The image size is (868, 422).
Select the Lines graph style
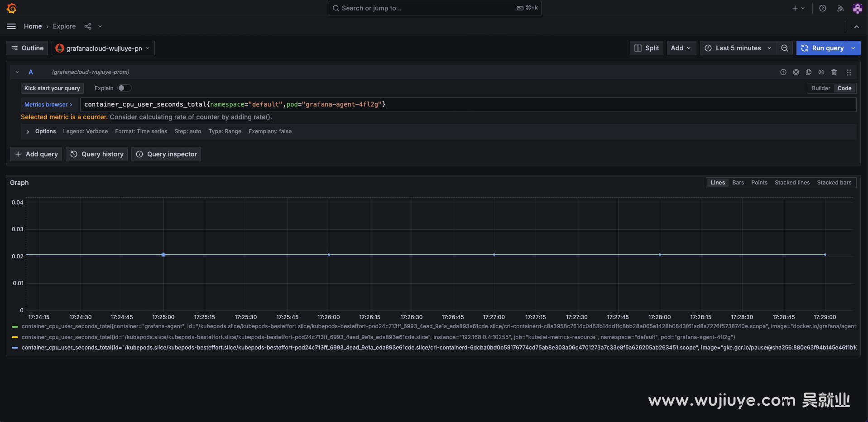[718, 183]
